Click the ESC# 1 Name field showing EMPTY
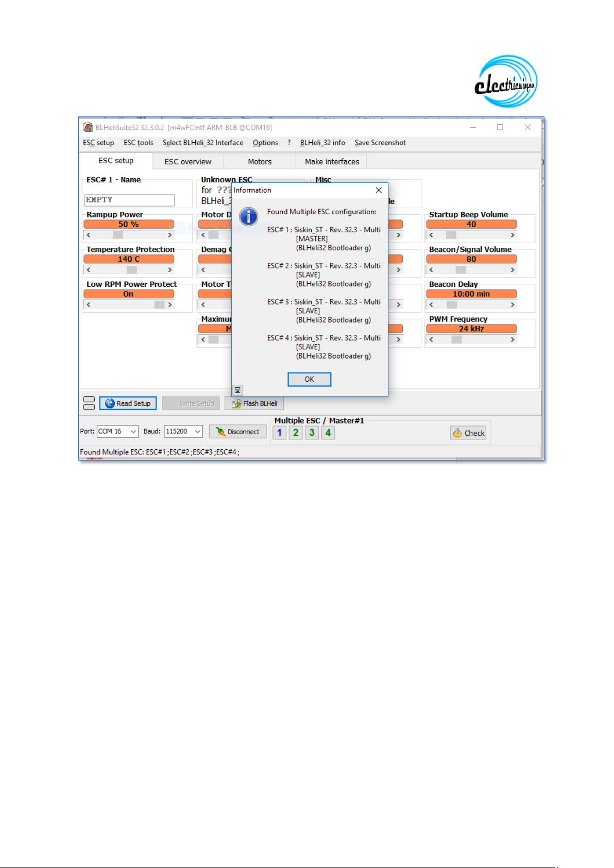614x868 pixels. click(129, 200)
